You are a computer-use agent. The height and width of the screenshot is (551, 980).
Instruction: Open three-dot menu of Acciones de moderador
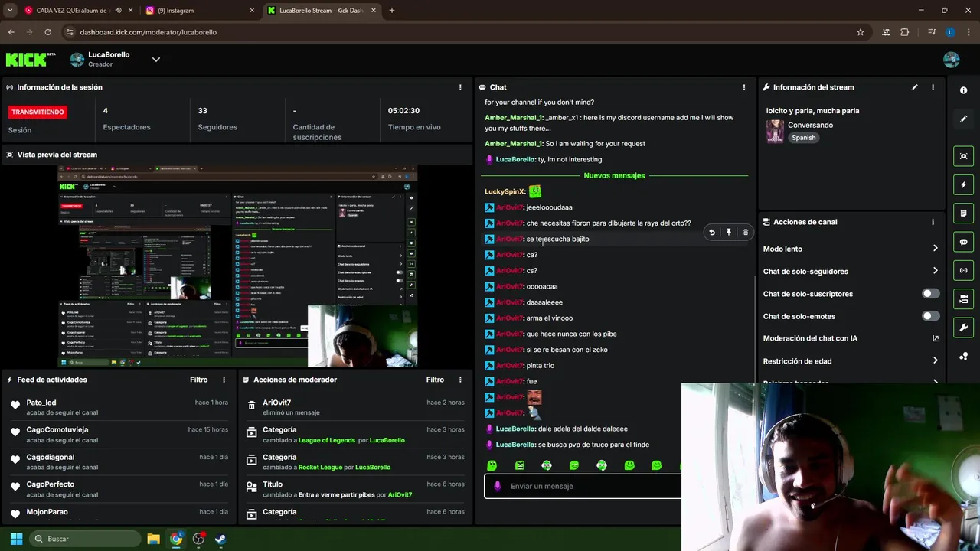point(460,380)
